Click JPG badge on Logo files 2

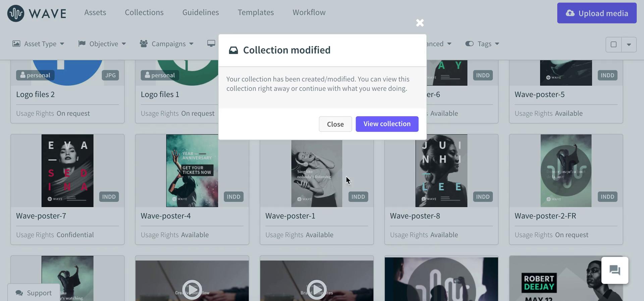coord(110,75)
